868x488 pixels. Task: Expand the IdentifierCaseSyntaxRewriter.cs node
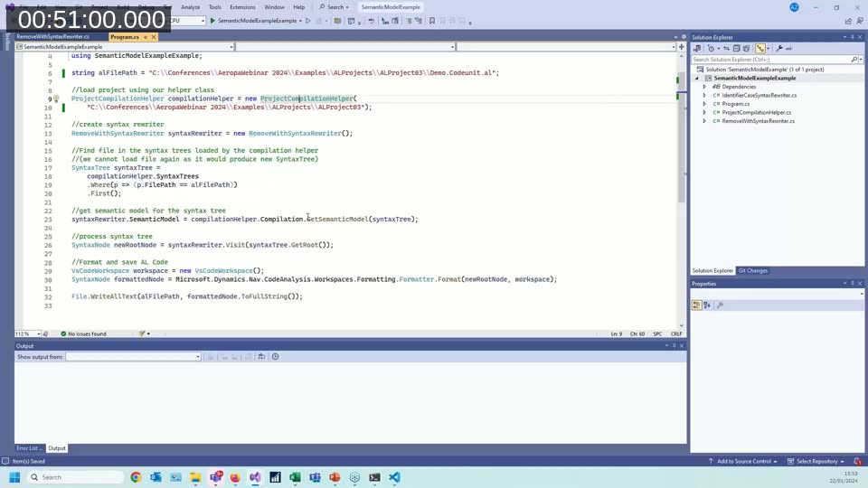704,95
